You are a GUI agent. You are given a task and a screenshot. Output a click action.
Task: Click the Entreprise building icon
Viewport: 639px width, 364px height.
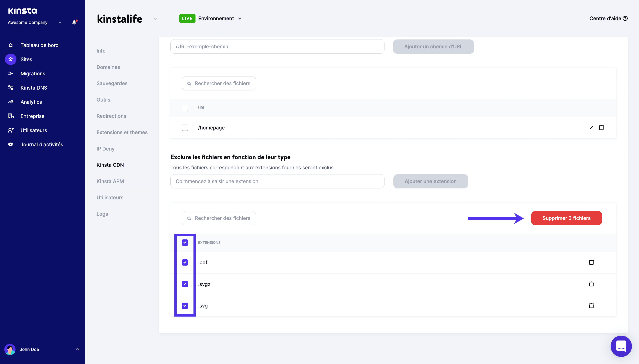[x=10, y=116]
